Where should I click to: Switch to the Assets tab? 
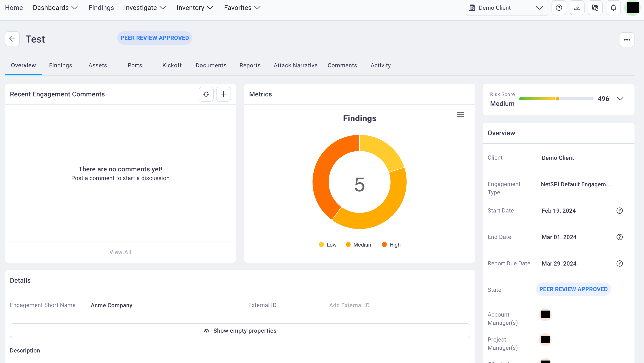click(98, 65)
